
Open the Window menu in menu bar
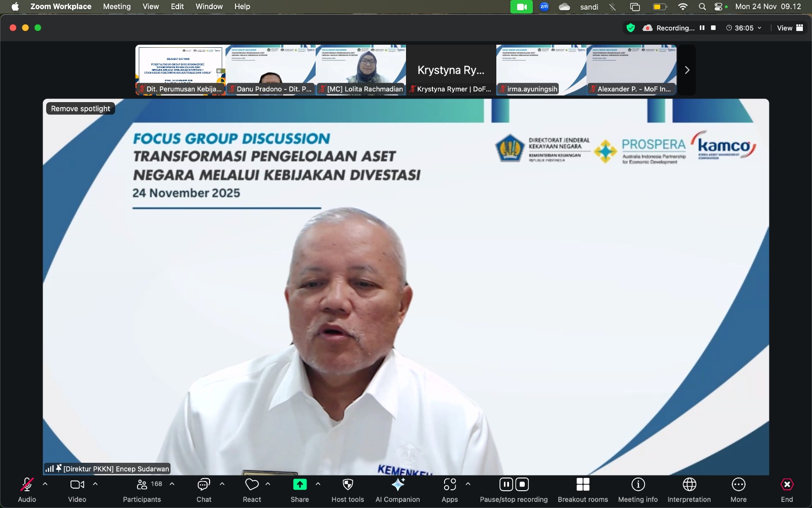[x=209, y=7]
